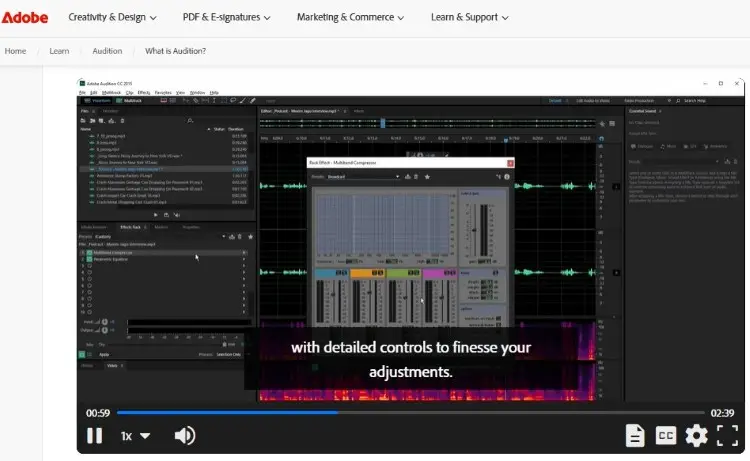Image resolution: width=750 pixels, height=461 pixels.
Task: Expand the Learn & Support menu
Action: (x=469, y=17)
